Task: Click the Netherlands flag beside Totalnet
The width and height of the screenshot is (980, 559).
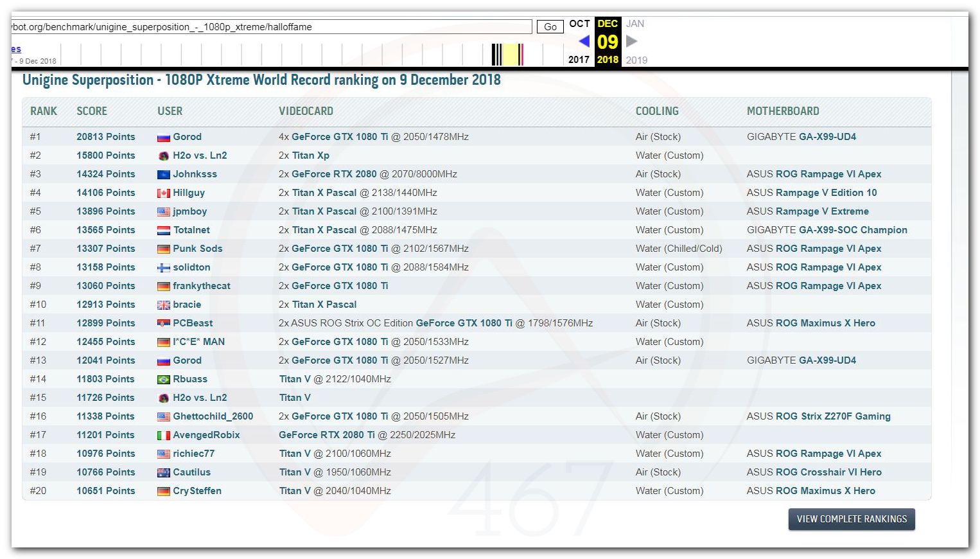Action: click(x=164, y=231)
